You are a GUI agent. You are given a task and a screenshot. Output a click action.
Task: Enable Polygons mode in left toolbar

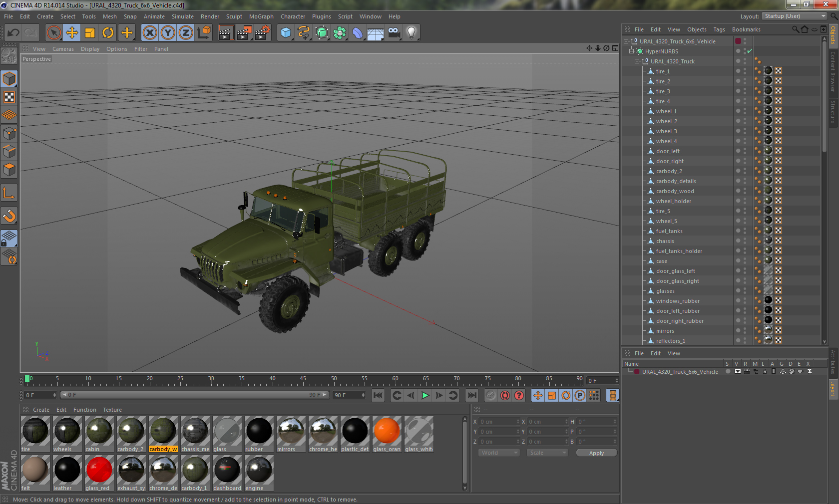pyautogui.click(x=9, y=170)
